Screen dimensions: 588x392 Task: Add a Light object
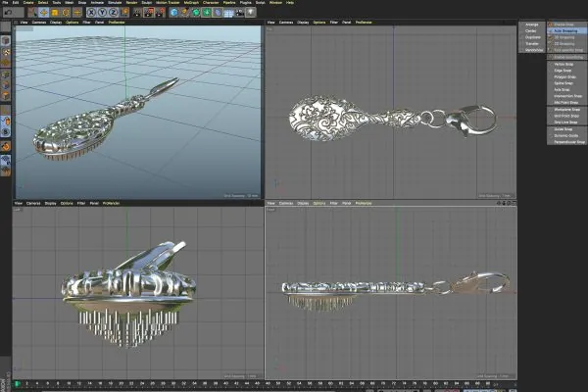[x=251, y=13]
